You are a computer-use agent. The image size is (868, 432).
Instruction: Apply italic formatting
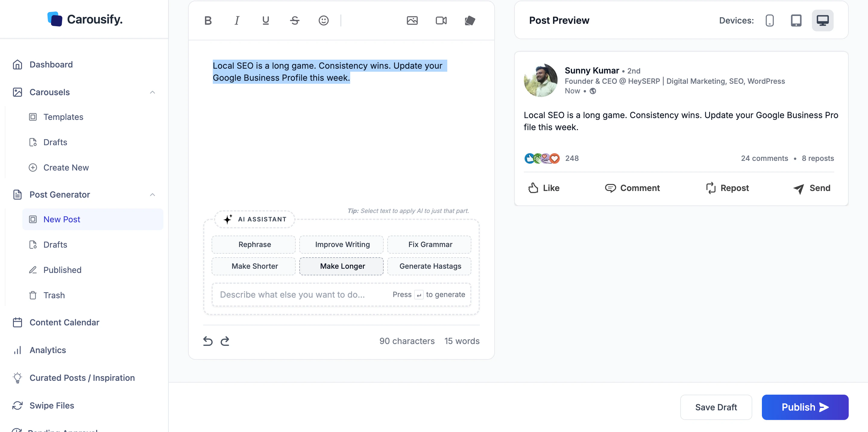(x=237, y=20)
